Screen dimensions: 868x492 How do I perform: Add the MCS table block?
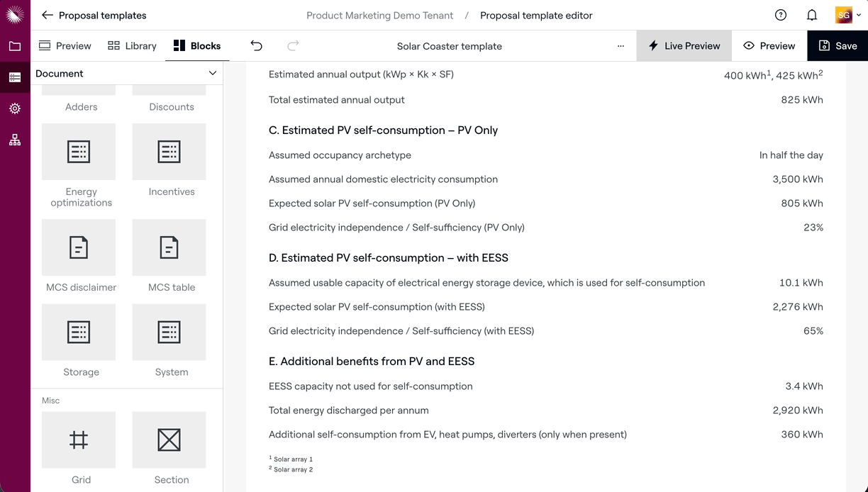169,247
